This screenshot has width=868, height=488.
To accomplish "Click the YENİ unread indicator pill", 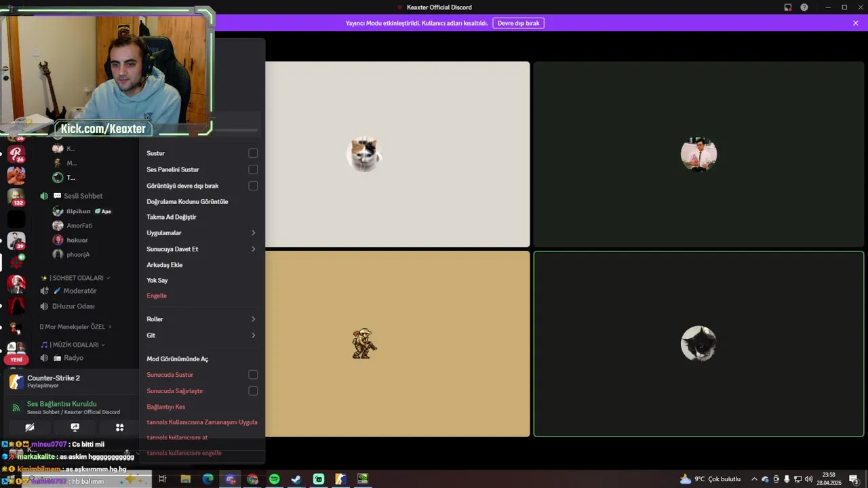I will pyautogui.click(x=16, y=360).
